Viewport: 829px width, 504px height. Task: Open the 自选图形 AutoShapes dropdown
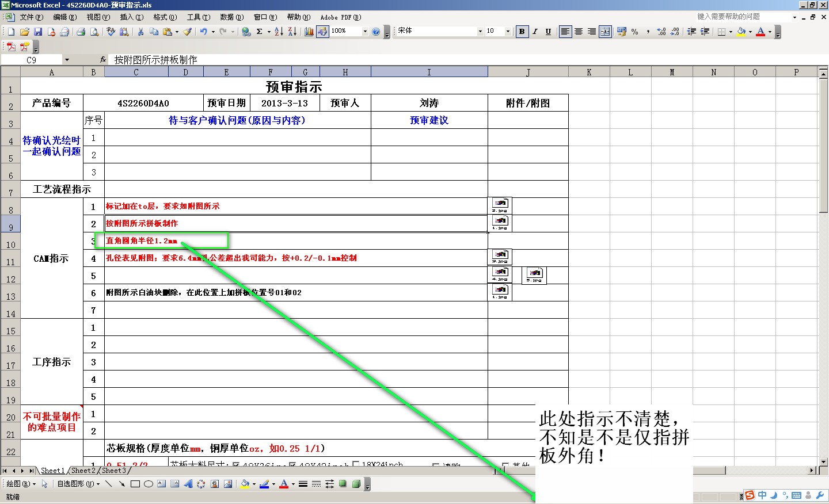click(x=78, y=484)
